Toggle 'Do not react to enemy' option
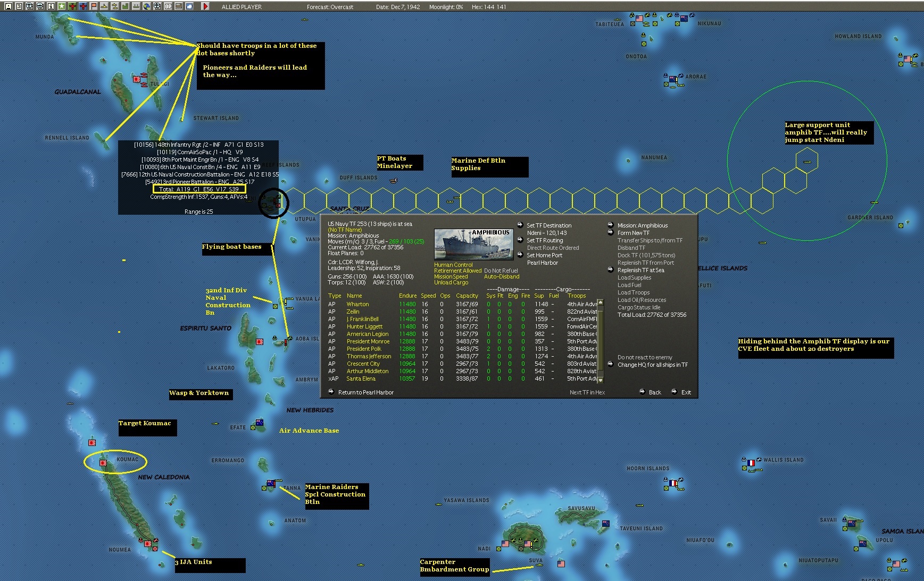The width and height of the screenshot is (924, 581). (645, 357)
